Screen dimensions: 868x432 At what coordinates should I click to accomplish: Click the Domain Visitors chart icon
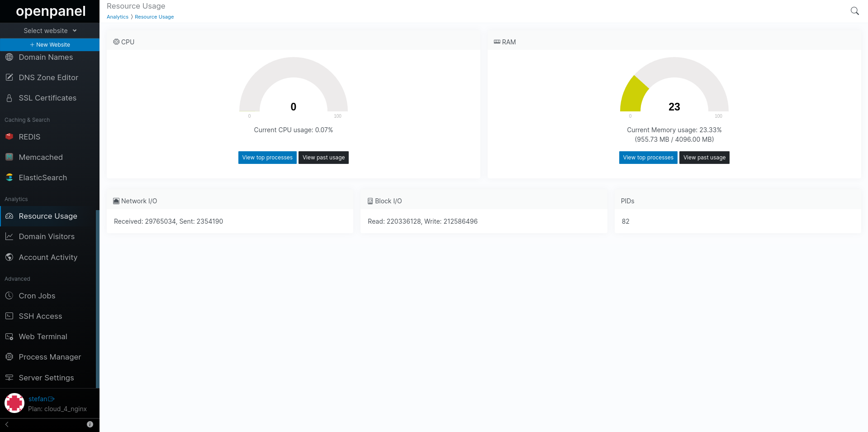[9, 236]
